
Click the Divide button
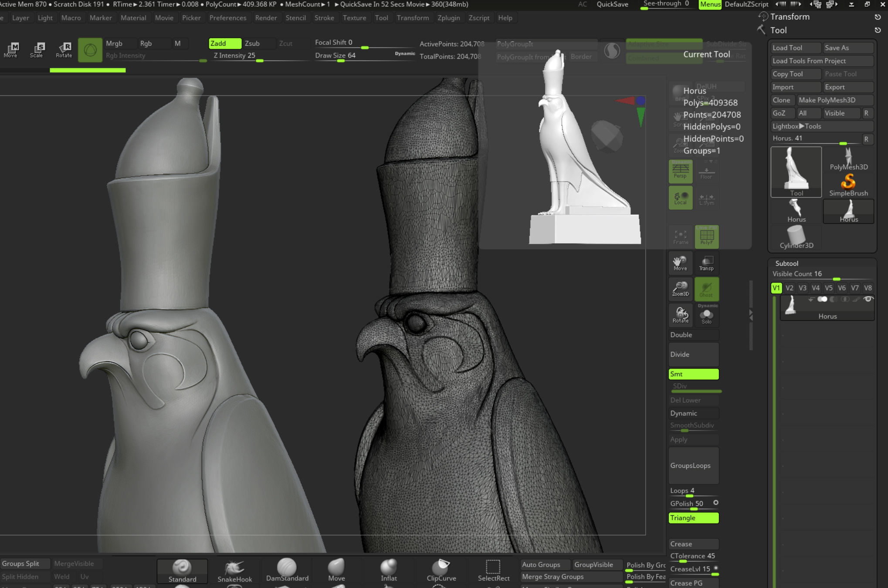coord(693,355)
